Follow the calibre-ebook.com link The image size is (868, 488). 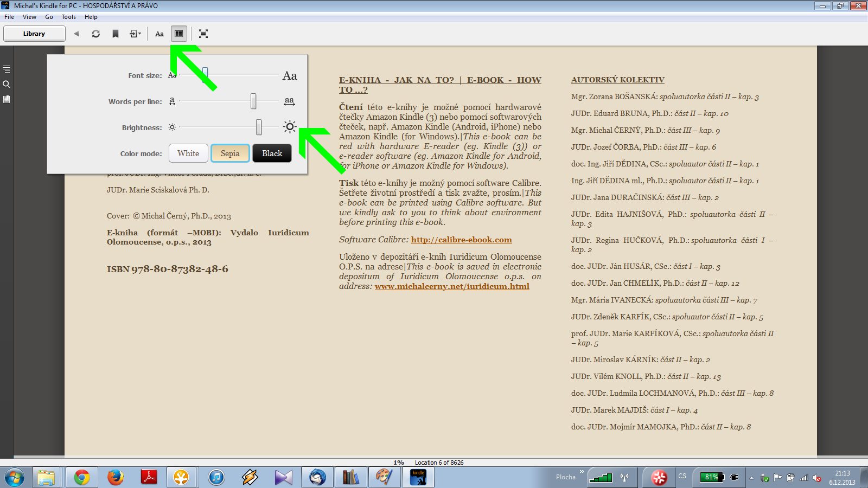[x=462, y=240]
